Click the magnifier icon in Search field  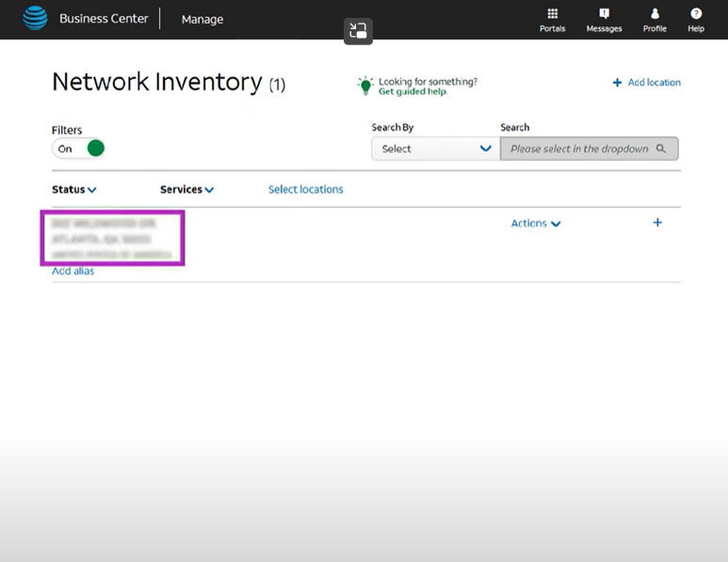[x=661, y=149]
